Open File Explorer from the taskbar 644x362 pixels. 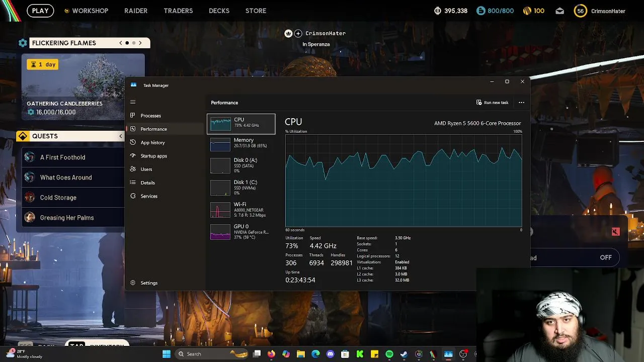tap(301, 354)
